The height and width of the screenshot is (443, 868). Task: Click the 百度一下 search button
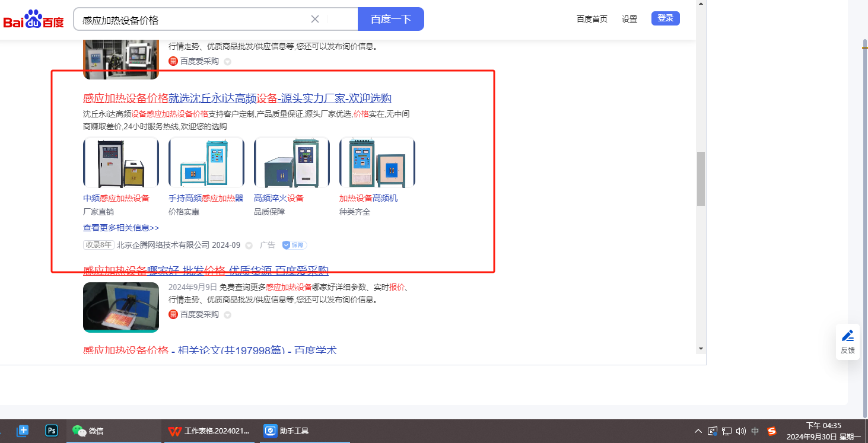tap(390, 19)
